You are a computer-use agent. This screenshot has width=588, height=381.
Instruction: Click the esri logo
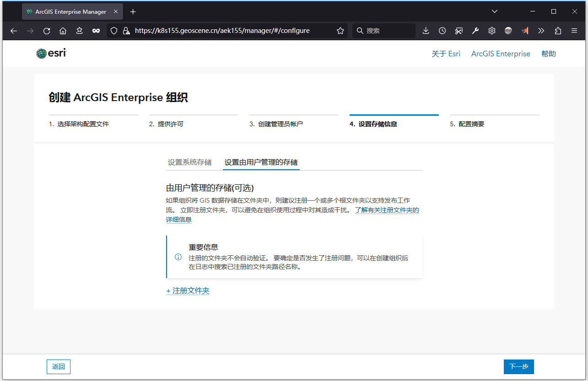pyautogui.click(x=52, y=53)
